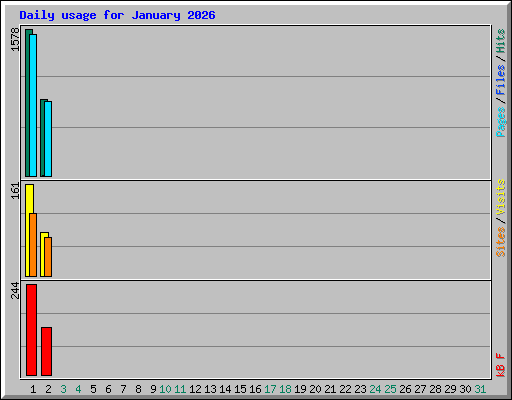Click day label 14 on the axis
Screen dimensions: 512x400
225,389
